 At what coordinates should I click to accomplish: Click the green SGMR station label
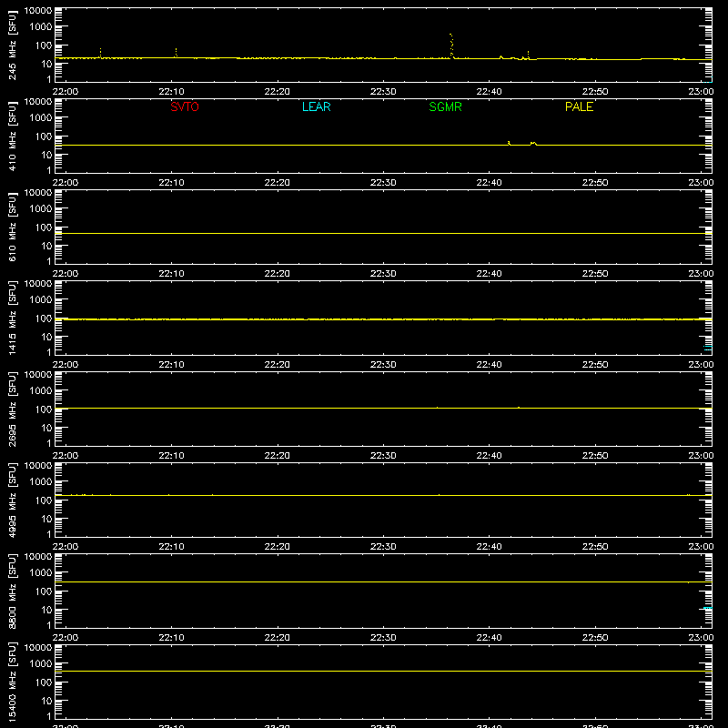(x=445, y=106)
